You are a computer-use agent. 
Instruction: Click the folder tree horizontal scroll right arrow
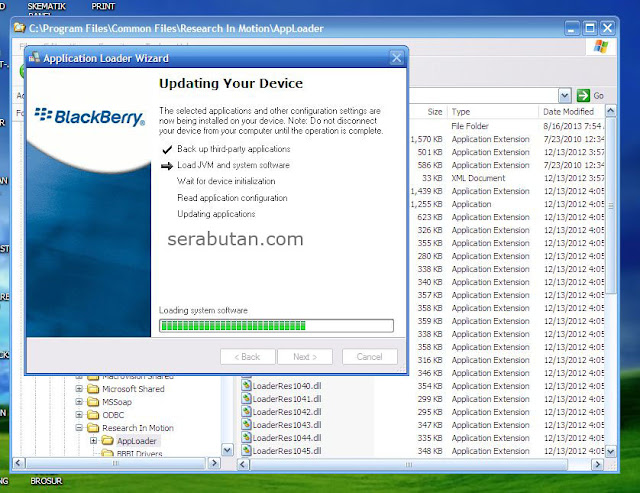coord(214,463)
